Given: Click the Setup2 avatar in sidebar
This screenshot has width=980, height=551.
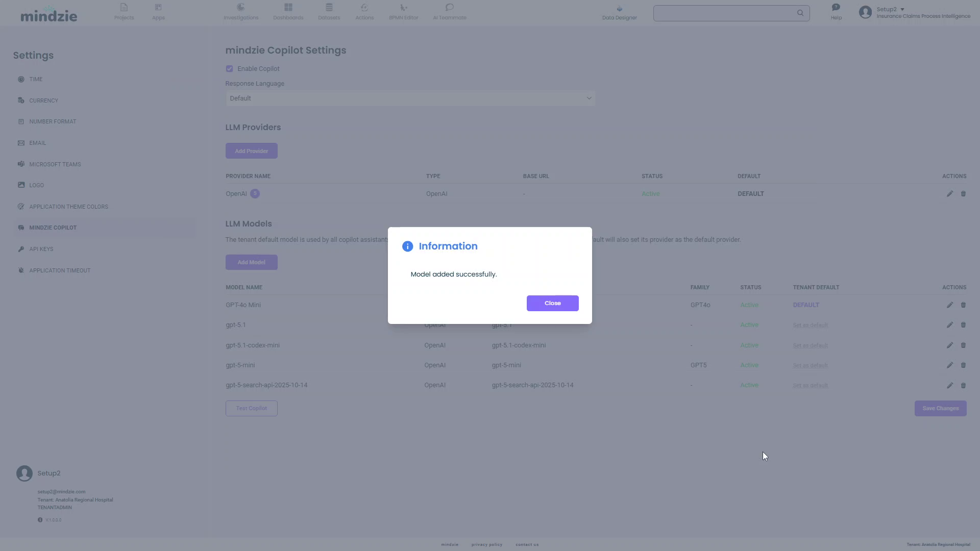Looking at the screenshot, I should (x=24, y=473).
